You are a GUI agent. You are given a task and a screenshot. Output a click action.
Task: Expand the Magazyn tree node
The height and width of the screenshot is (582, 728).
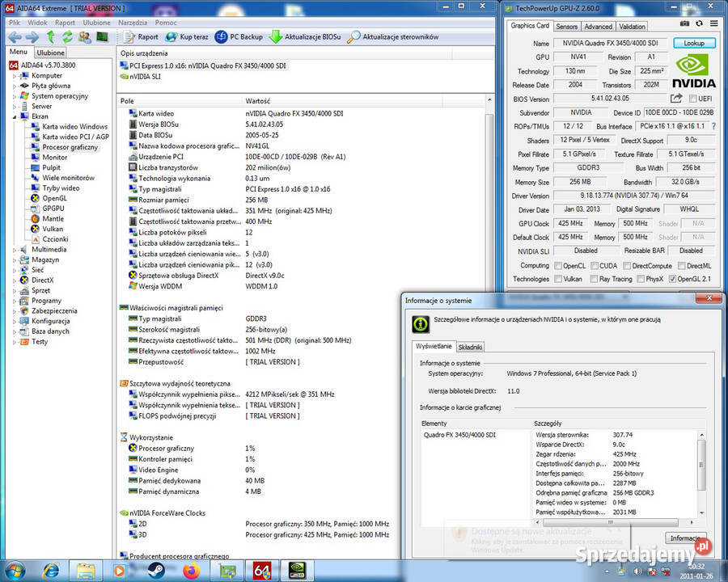(x=15, y=260)
